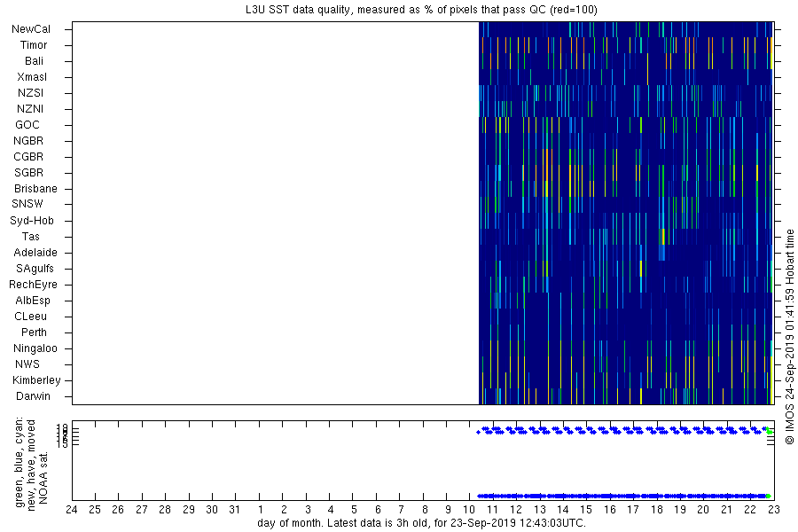The width and height of the screenshot is (798, 532).
Task: Click day 23 on the x-axis
Action: click(773, 510)
